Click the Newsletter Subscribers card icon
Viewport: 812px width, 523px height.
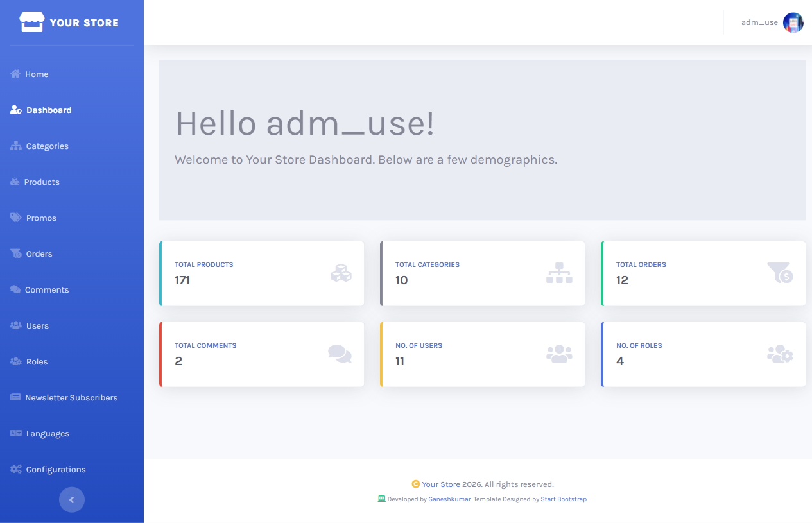click(15, 397)
